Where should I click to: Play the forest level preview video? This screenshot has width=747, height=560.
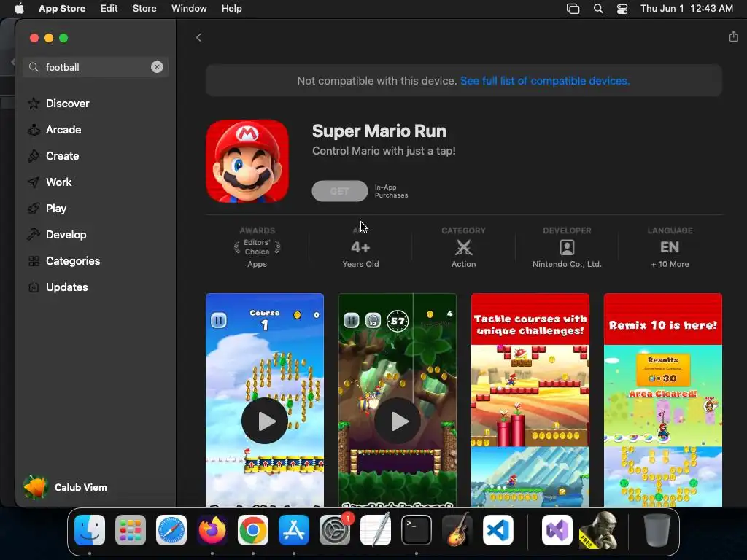click(x=398, y=421)
